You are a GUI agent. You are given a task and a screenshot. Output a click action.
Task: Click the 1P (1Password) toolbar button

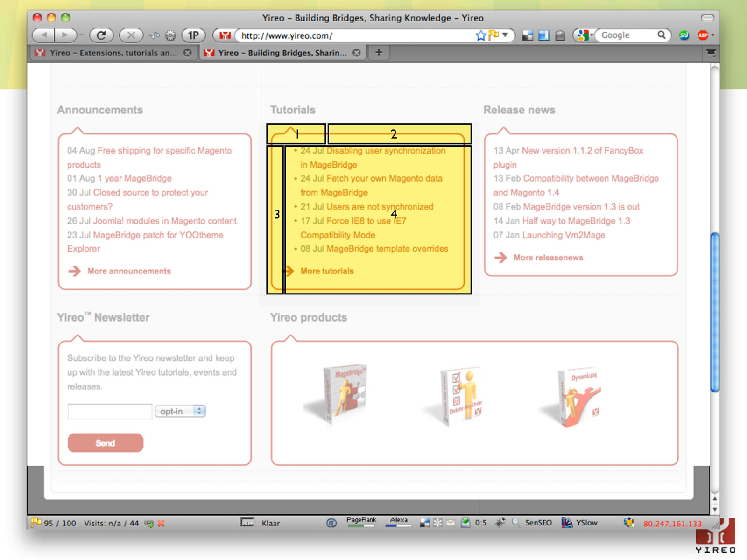[193, 35]
